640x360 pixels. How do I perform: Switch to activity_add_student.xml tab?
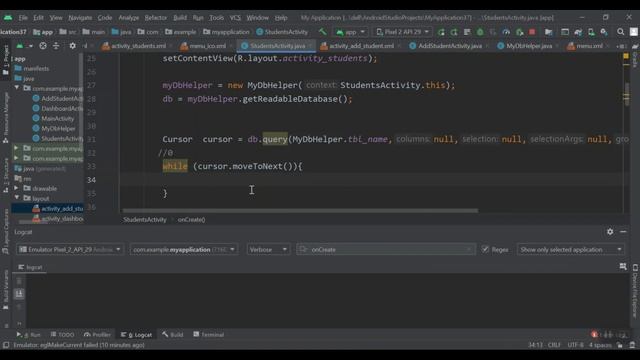click(357, 46)
